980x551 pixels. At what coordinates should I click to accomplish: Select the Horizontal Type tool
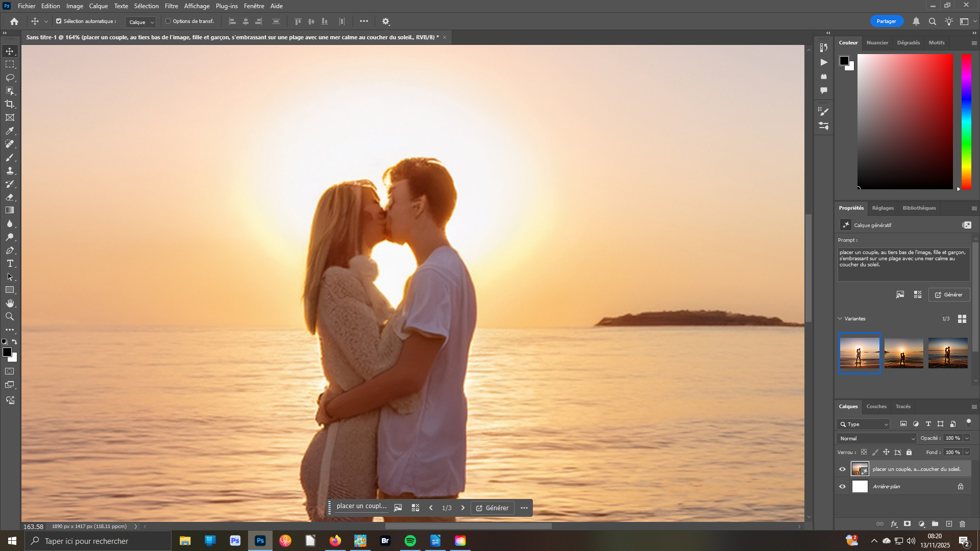(x=10, y=263)
